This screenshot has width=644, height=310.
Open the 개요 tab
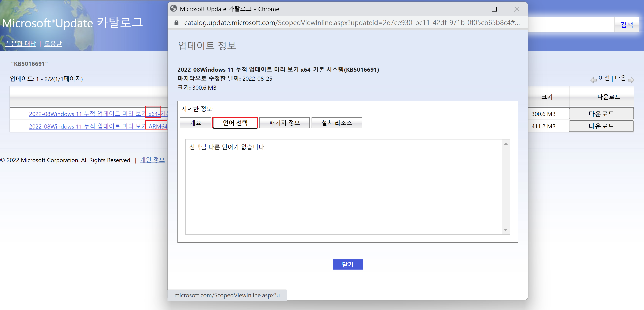[195, 123]
